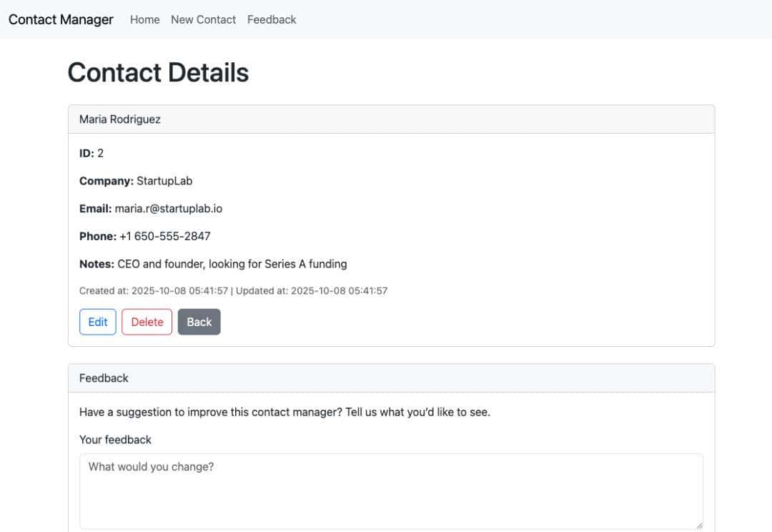This screenshot has height=532, width=772.
Task: Click the Contact Manager brand logo text
Action: tap(61, 19)
